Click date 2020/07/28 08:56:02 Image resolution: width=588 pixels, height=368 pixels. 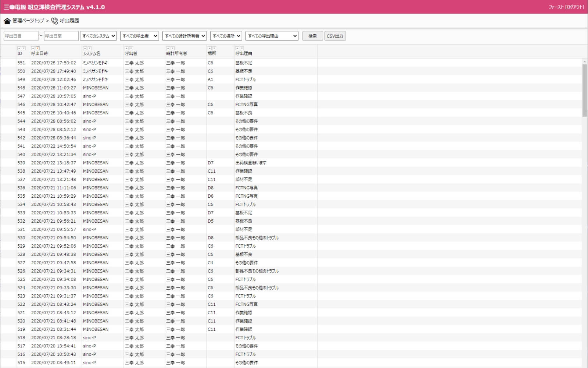(54, 121)
